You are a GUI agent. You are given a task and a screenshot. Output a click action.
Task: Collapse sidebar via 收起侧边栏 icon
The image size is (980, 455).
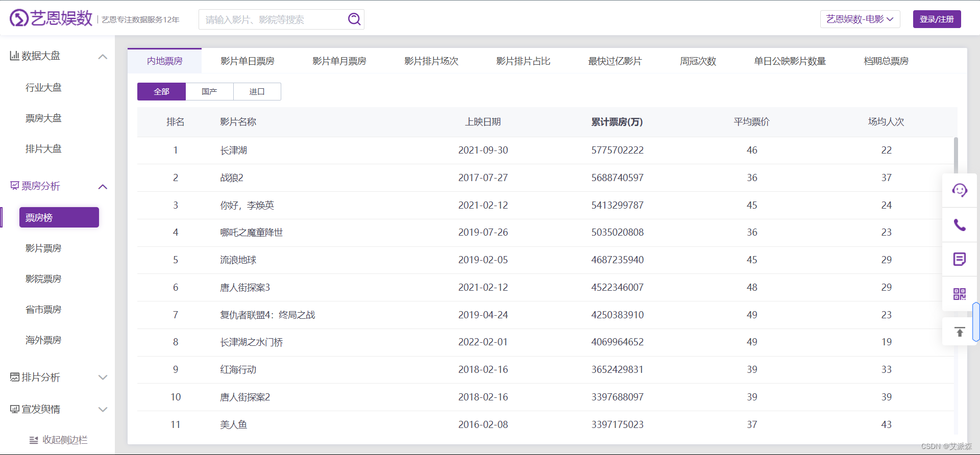point(34,440)
